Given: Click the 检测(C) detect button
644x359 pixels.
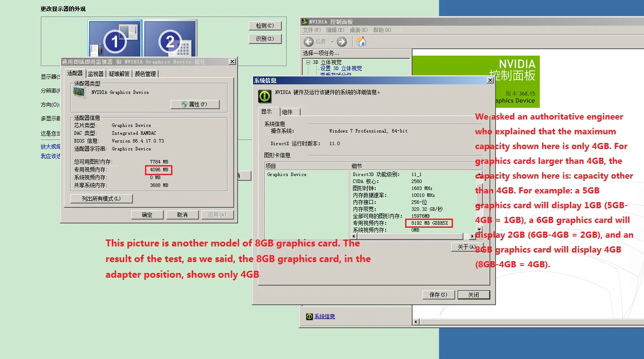Looking at the screenshot, I should point(265,26).
